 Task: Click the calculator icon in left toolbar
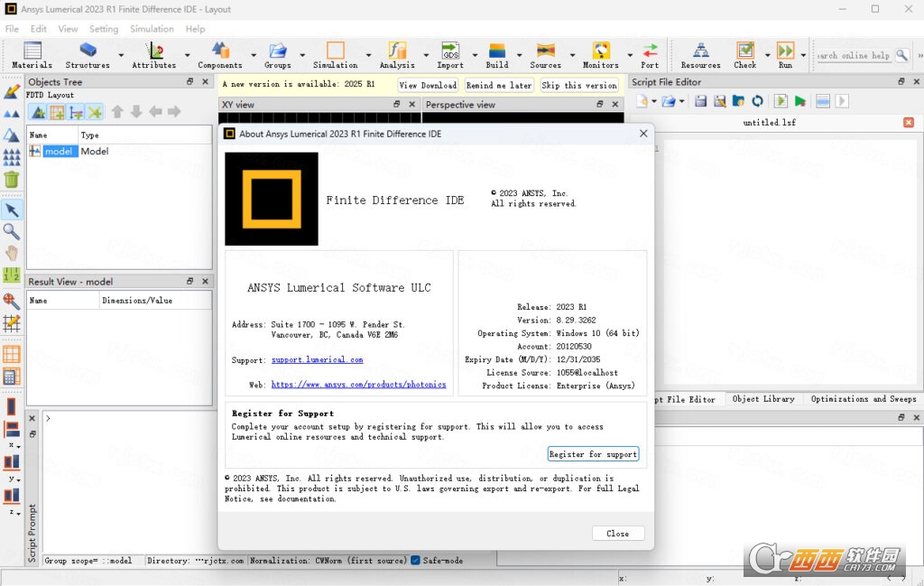point(11,377)
